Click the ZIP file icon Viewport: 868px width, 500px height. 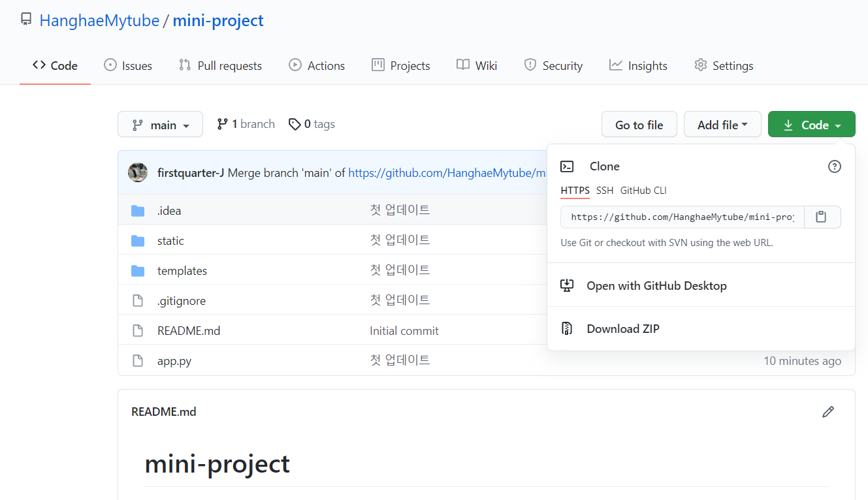click(567, 328)
